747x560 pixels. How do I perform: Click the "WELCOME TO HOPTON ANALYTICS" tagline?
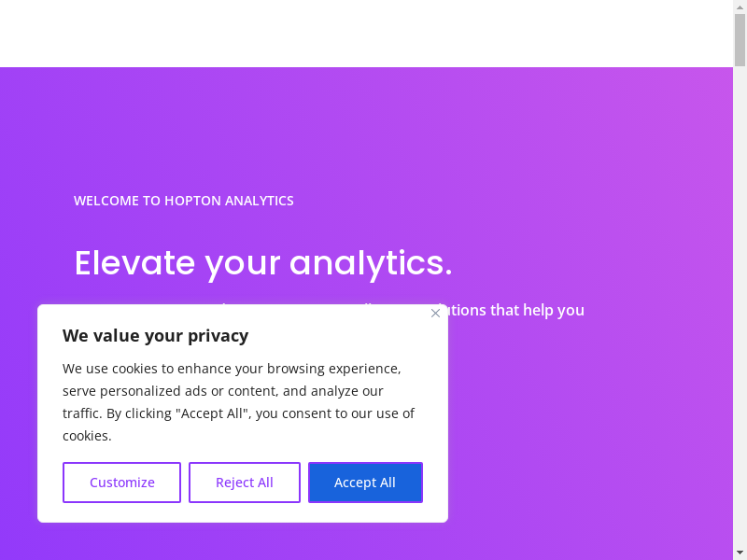point(184,201)
